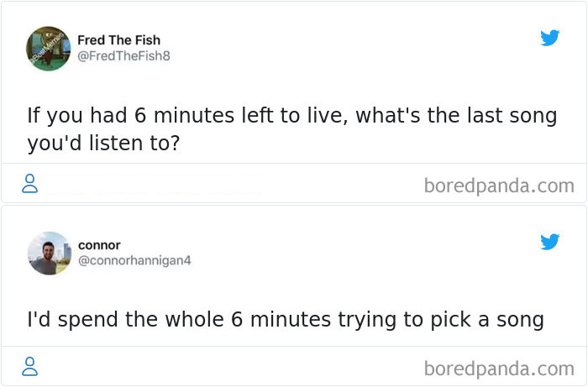
Task: Open connor's profile picture
Action: (x=49, y=254)
